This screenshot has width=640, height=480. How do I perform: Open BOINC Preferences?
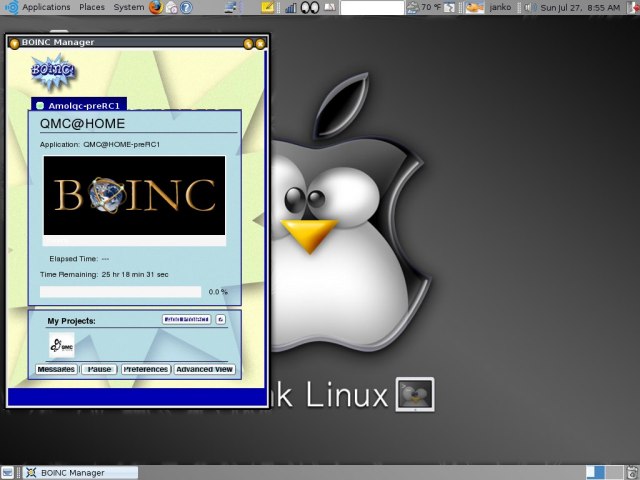tap(145, 369)
